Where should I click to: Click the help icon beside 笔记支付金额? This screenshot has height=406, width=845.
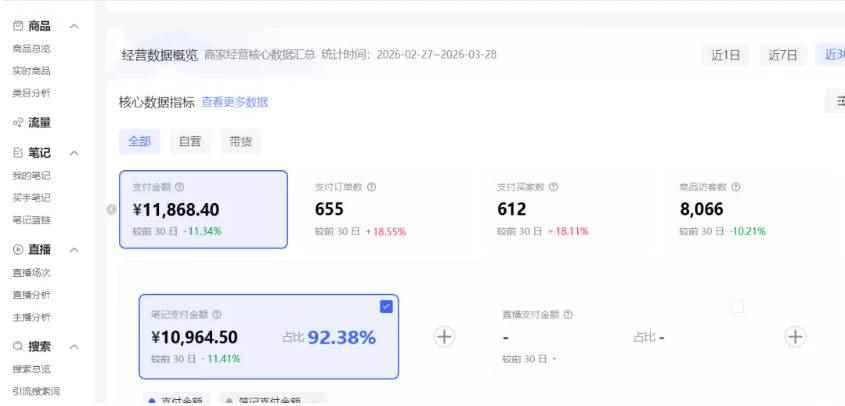[x=217, y=314]
